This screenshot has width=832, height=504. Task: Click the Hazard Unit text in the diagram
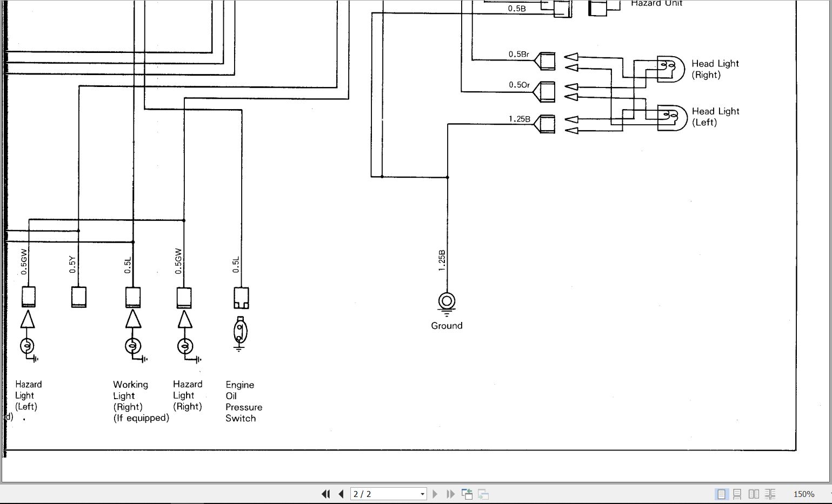[656, 4]
